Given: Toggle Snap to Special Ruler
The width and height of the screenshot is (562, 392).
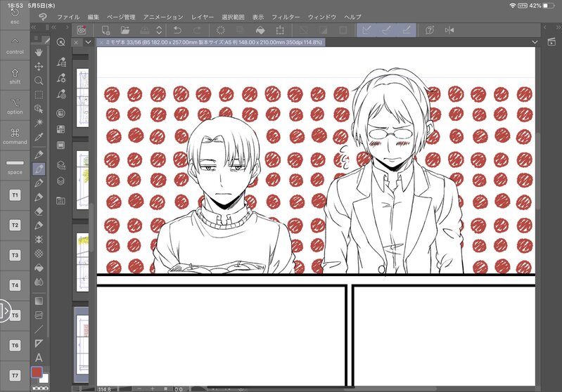Looking at the screenshot, I should coord(386,30).
